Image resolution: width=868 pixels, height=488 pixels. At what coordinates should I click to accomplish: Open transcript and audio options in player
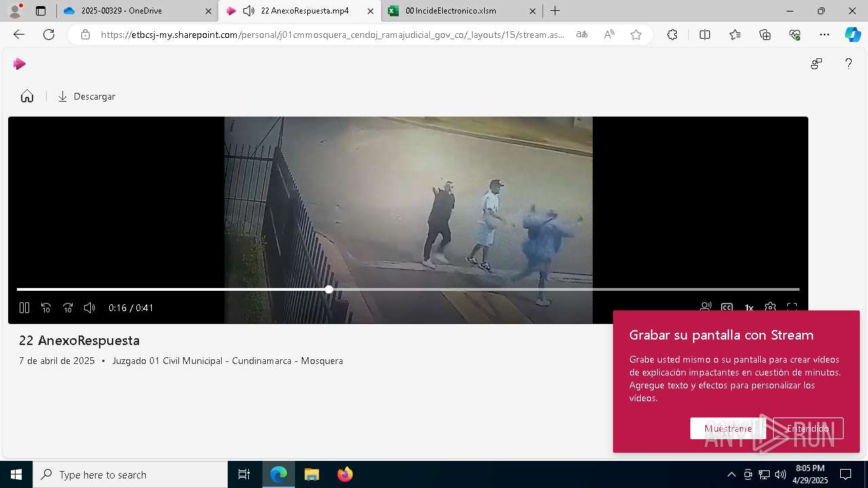pos(705,308)
